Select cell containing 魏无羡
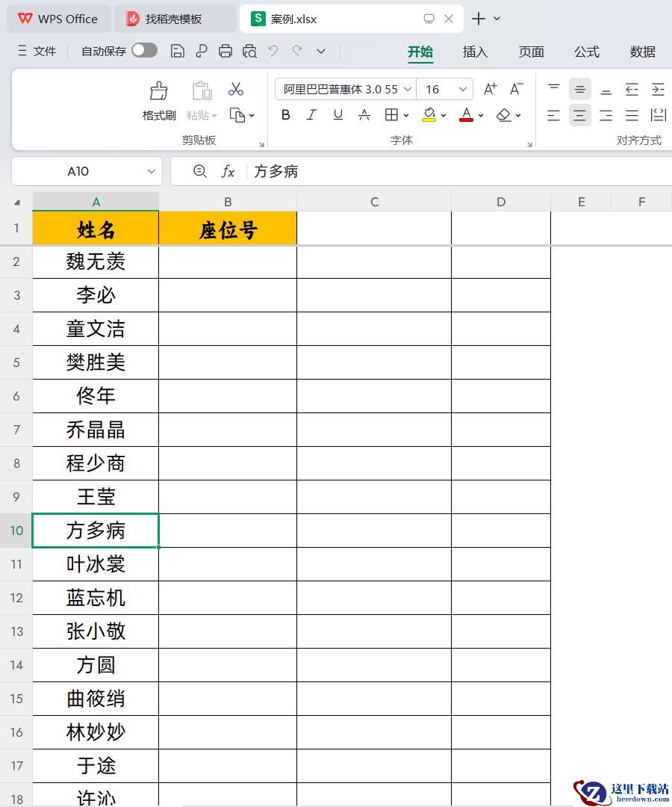672x807 pixels. pos(96,262)
